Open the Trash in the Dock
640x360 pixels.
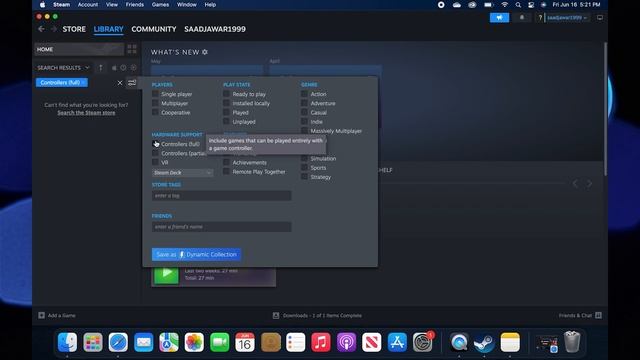[x=572, y=342]
